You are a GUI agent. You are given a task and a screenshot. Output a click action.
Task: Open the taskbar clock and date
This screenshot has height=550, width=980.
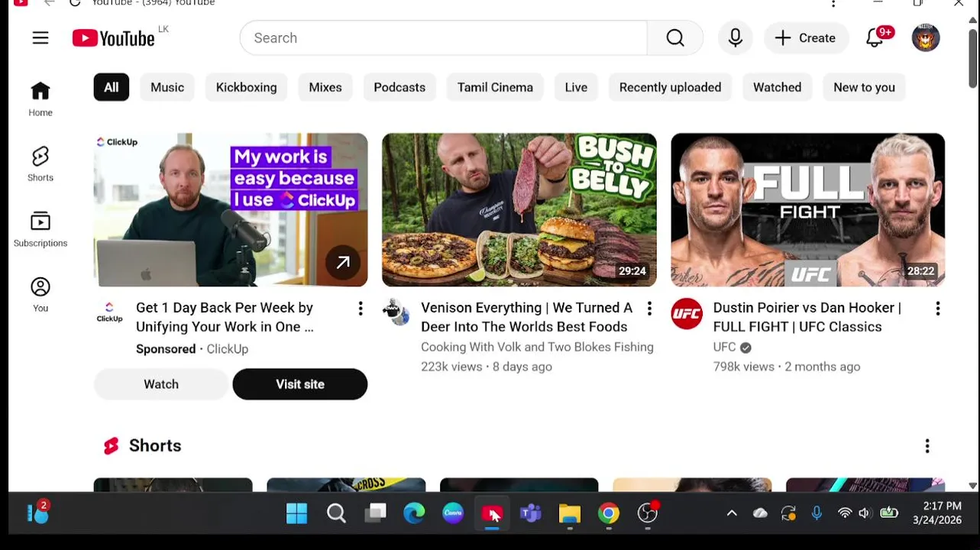coord(937,513)
